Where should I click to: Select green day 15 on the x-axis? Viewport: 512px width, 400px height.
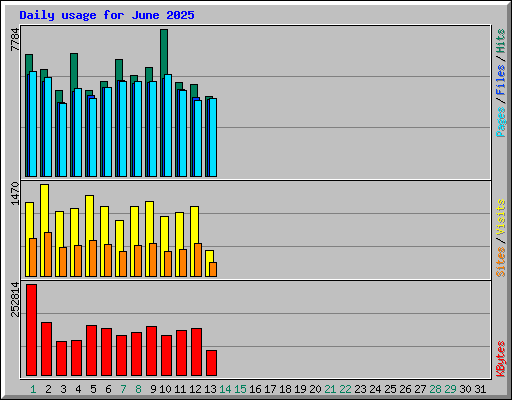[x=240, y=389]
